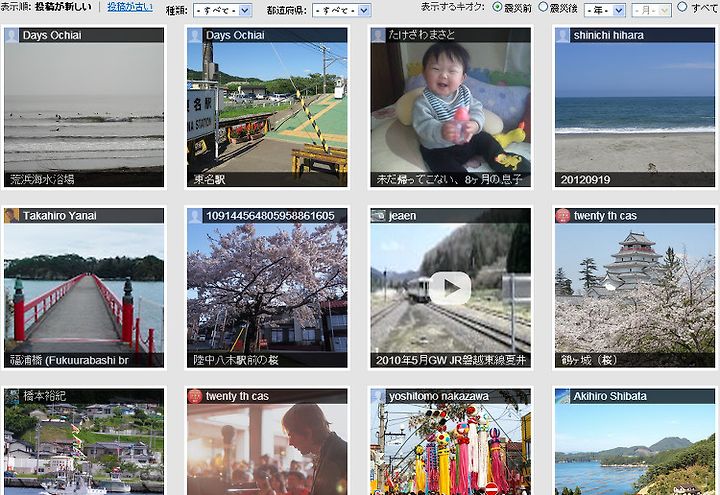The image size is (720, 495).
Task: Click the caption 未だ帰ってこない、8ヶ月の息子
Action: click(x=449, y=180)
